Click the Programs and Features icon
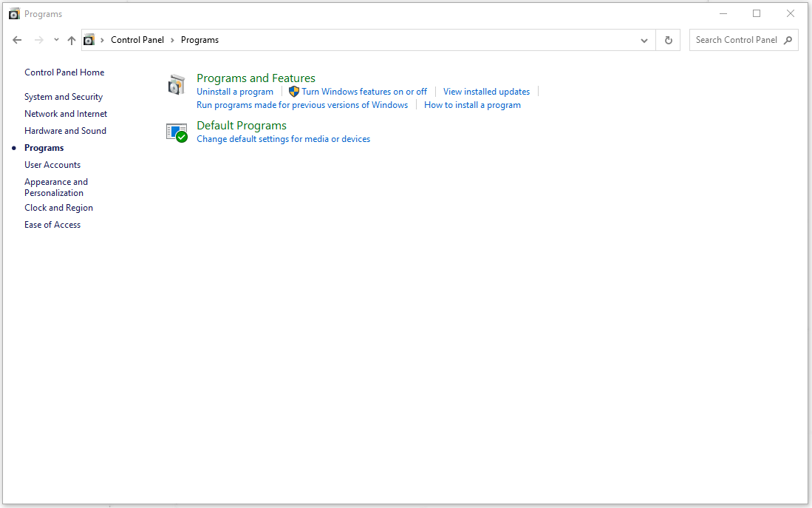Screen dimensions: 812x508 click(x=177, y=84)
